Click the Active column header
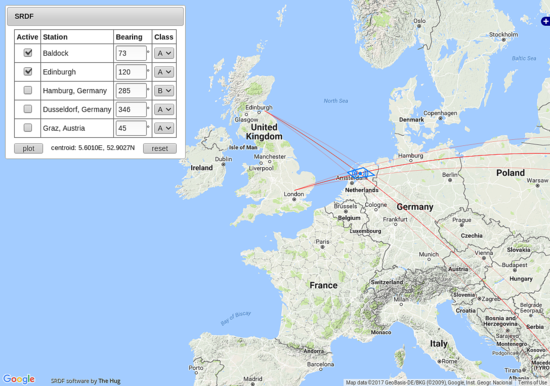This screenshot has height=386, width=550. [27, 37]
